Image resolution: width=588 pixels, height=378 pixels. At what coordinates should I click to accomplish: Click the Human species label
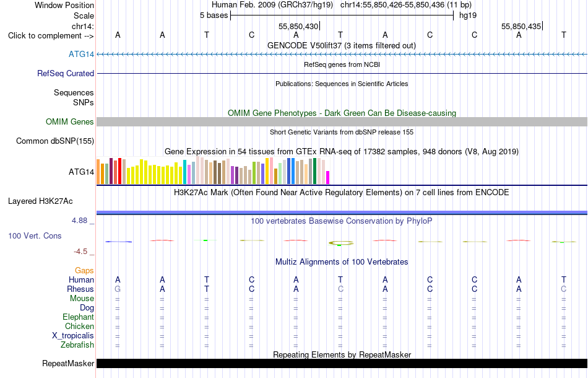point(81,280)
